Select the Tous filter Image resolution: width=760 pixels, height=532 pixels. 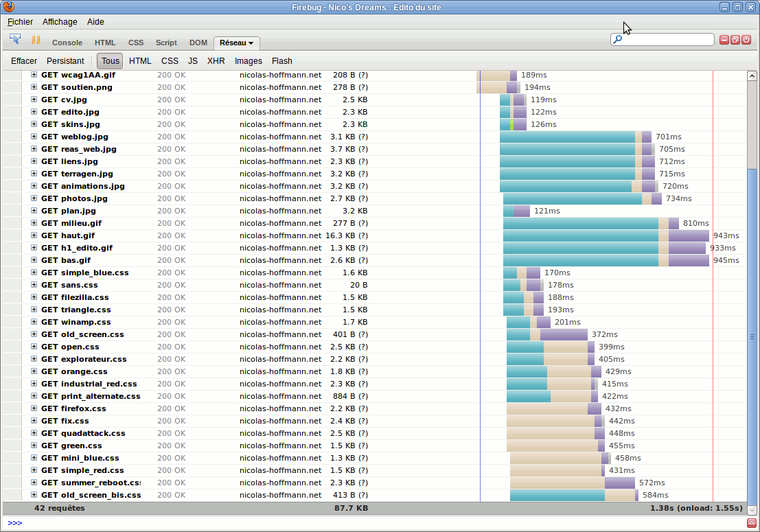[x=110, y=61]
